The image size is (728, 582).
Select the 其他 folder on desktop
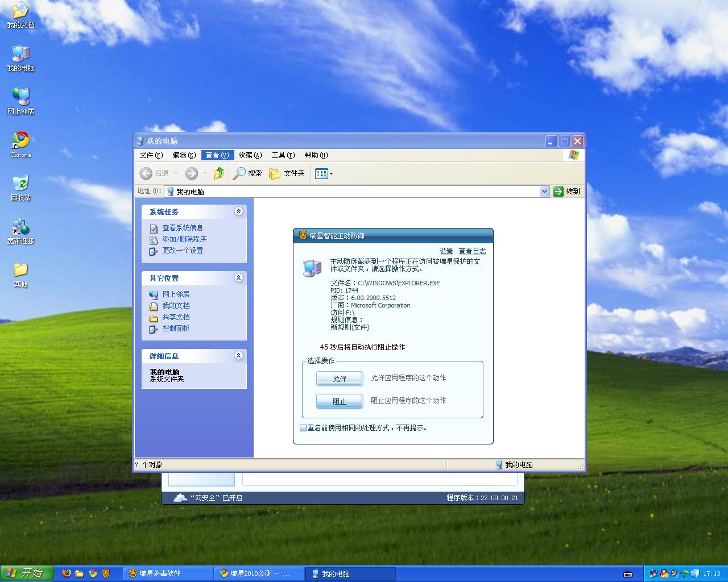20,275
